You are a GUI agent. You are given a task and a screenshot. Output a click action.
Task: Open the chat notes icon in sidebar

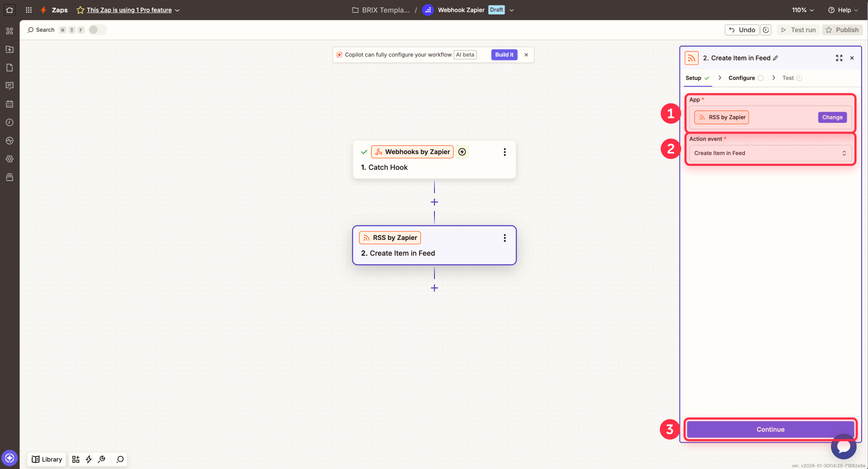tap(9, 85)
